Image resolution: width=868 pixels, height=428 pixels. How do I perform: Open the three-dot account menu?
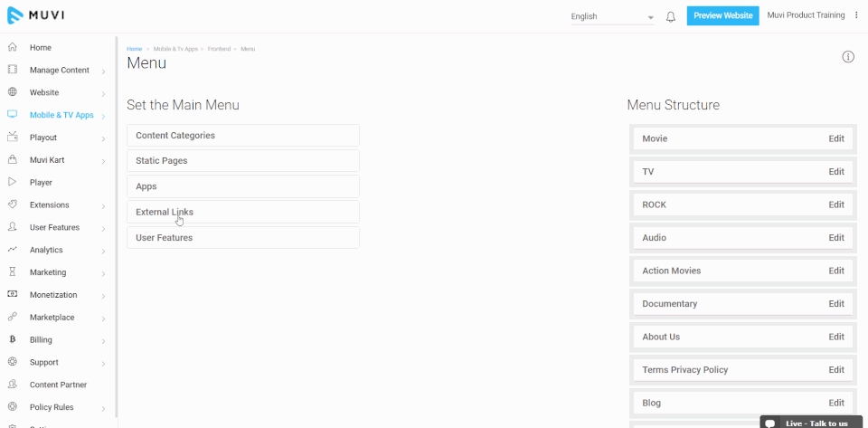pyautogui.click(x=857, y=15)
